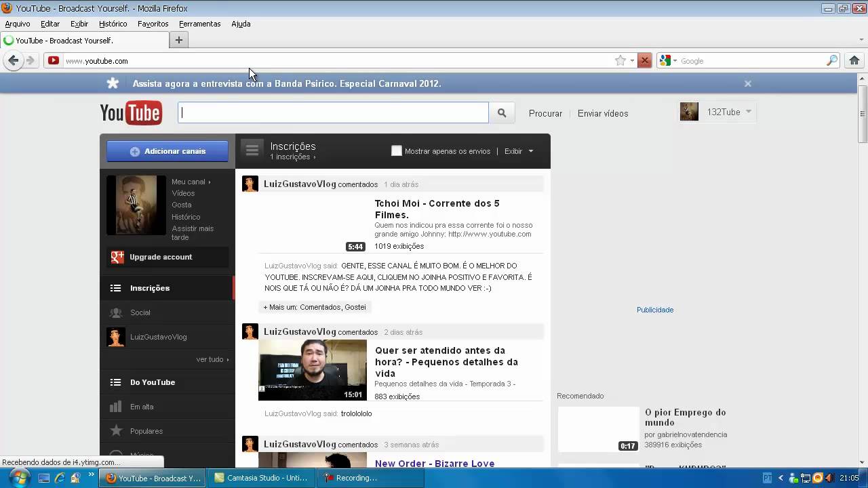Click the magnifying glass search button
868x488 pixels.
pos(502,113)
